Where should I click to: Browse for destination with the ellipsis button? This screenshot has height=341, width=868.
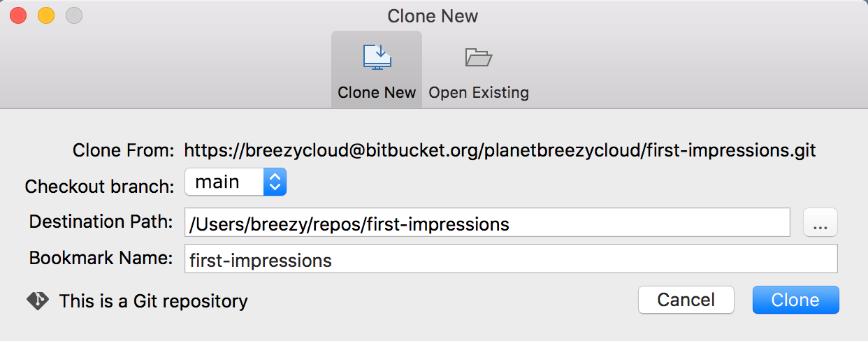820,223
